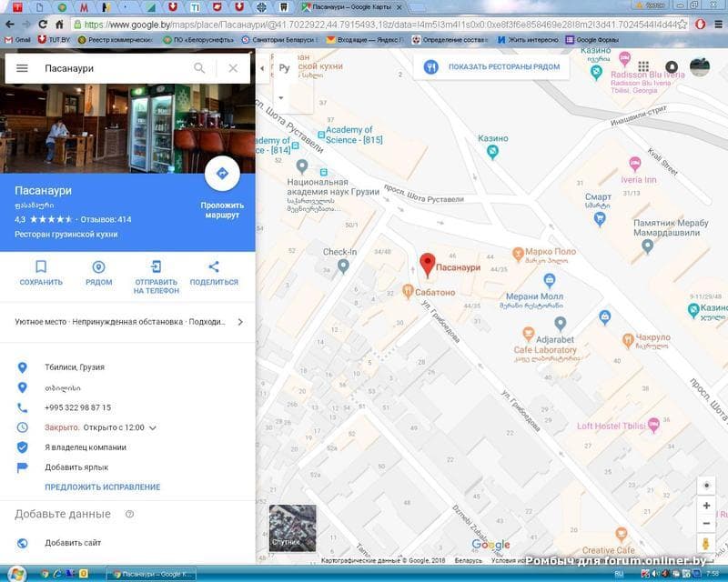Image resolution: width=728 pixels, height=582 pixels.
Task: Open the Chrome three-line menu
Action: click(718, 25)
